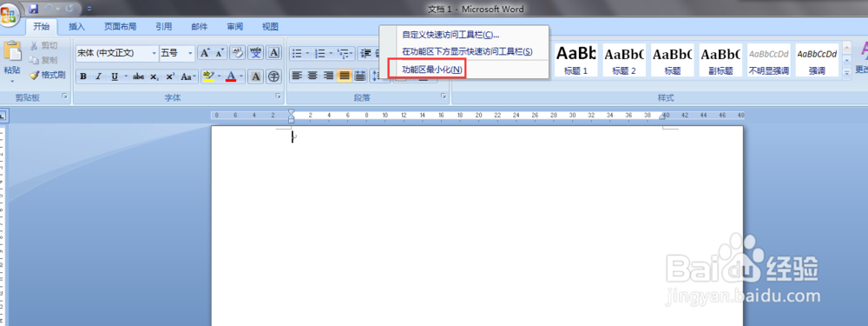Expand the Styles gallery More arrow
The width and height of the screenshot is (868, 326).
(846, 72)
